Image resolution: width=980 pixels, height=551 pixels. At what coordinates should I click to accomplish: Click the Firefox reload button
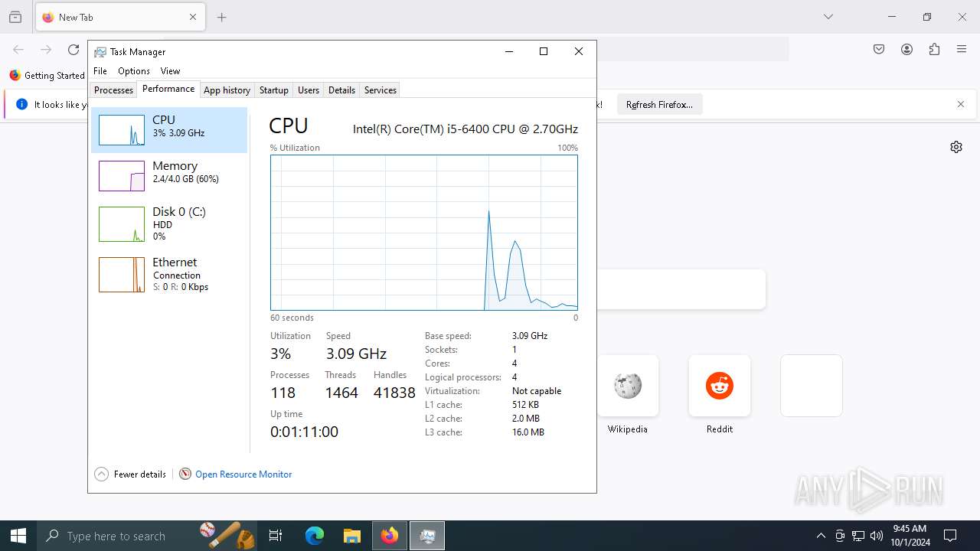pyautogui.click(x=73, y=50)
